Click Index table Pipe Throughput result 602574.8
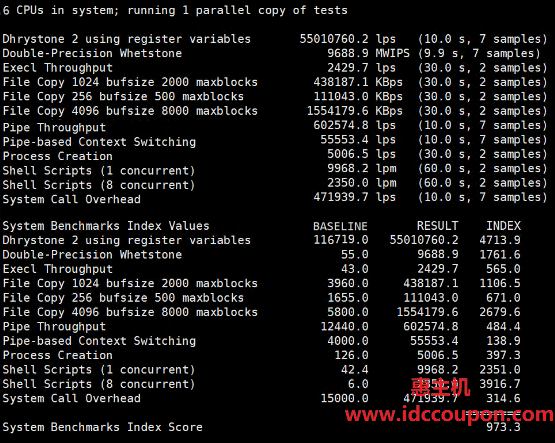This screenshot has height=443, width=555. pos(431,326)
